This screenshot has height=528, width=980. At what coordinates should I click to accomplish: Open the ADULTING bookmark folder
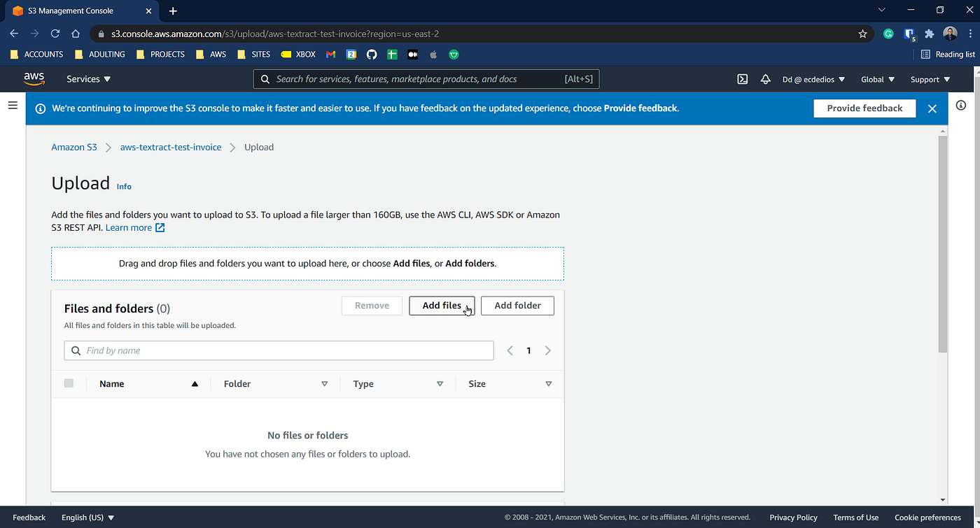(x=99, y=55)
